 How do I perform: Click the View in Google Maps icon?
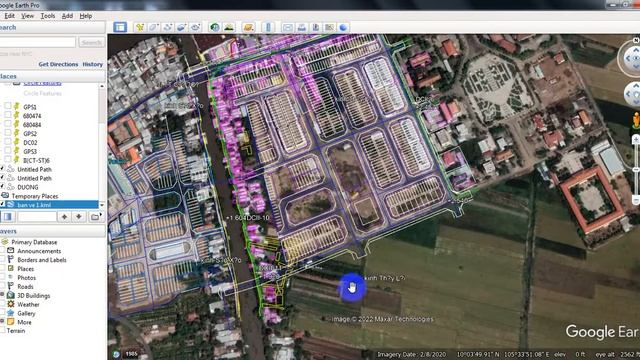coord(329,27)
